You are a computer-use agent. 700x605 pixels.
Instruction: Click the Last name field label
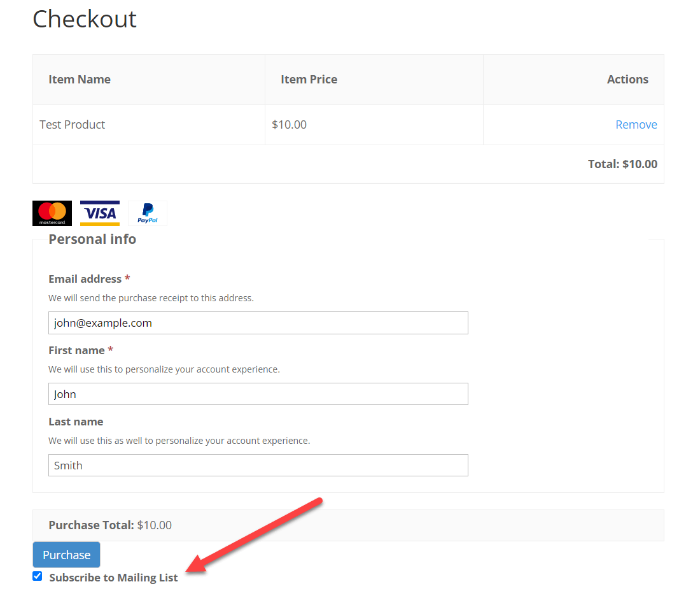pos(76,422)
